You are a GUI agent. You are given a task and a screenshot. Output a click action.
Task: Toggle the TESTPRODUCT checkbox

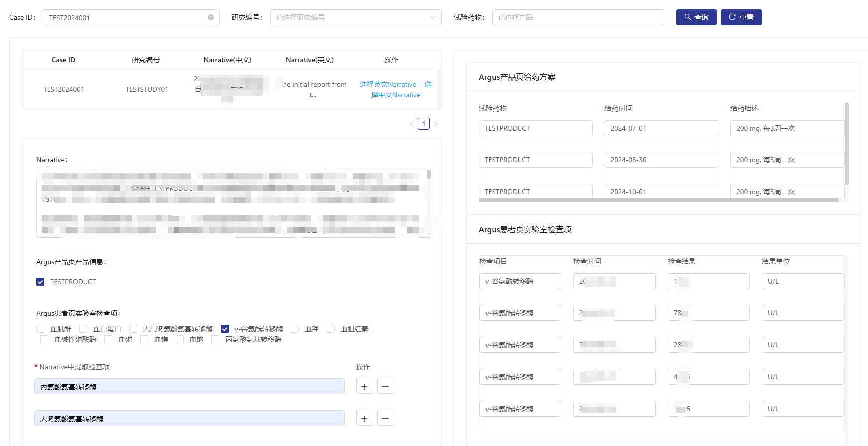[x=40, y=282]
